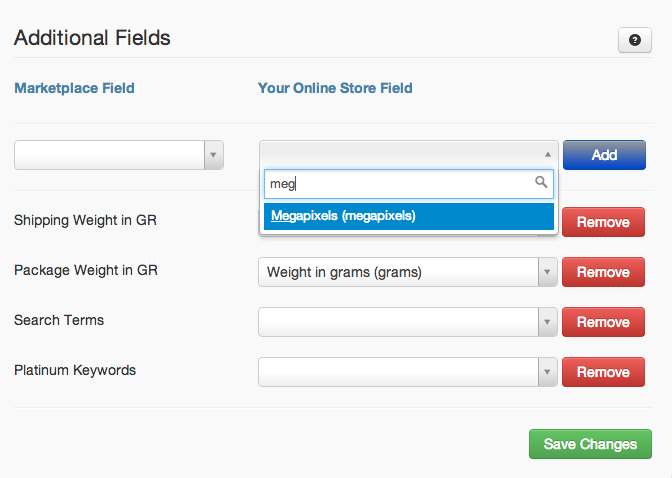Click the empty Marketplace Field select box
The width and height of the screenshot is (672, 478).
(x=119, y=155)
